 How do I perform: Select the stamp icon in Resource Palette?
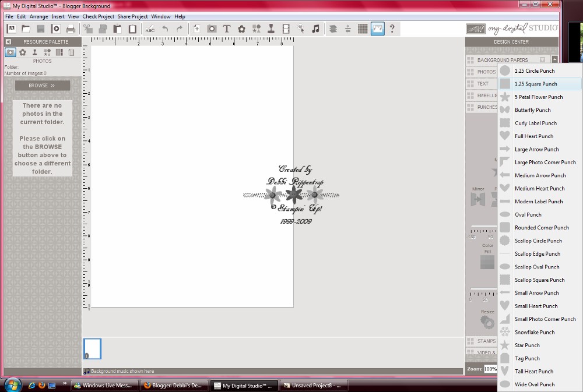pyautogui.click(x=34, y=52)
